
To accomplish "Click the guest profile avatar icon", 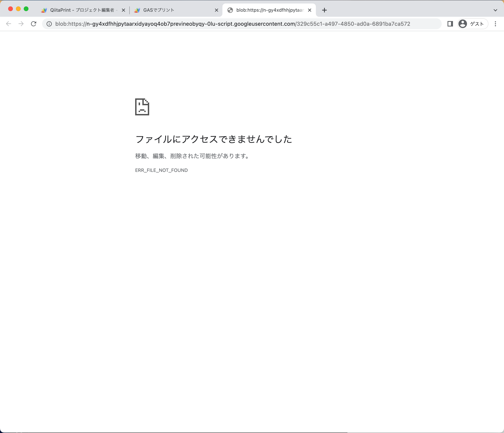I will pos(463,24).
